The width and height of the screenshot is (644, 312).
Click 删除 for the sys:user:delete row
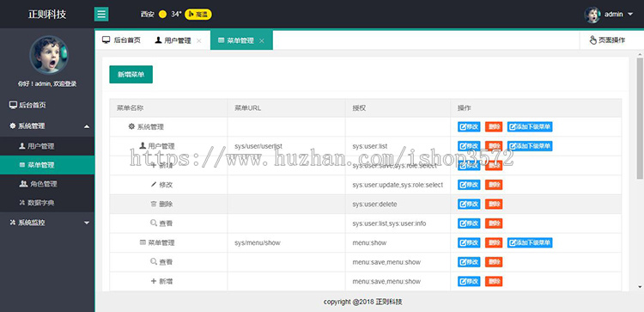pyautogui.click(x=494, y=204)
